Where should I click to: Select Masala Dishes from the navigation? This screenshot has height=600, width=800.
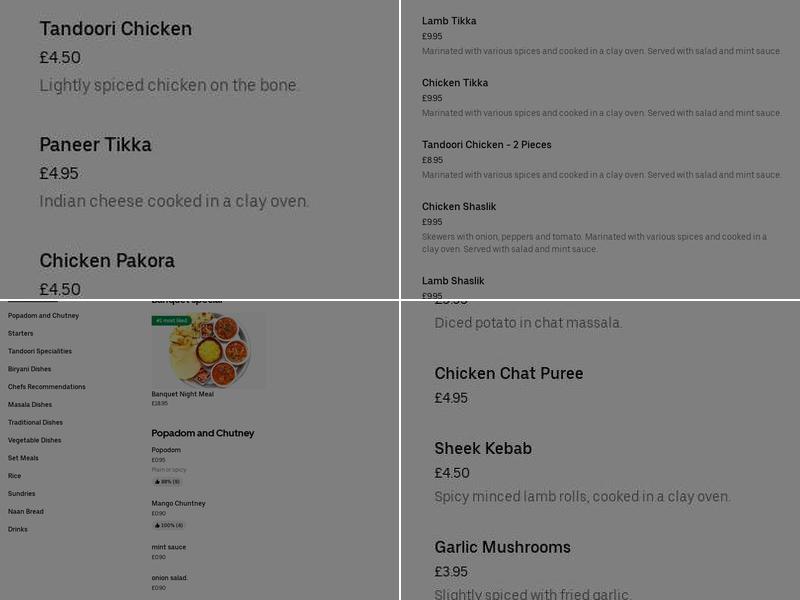pyautogui.click(x=32, y=404)
